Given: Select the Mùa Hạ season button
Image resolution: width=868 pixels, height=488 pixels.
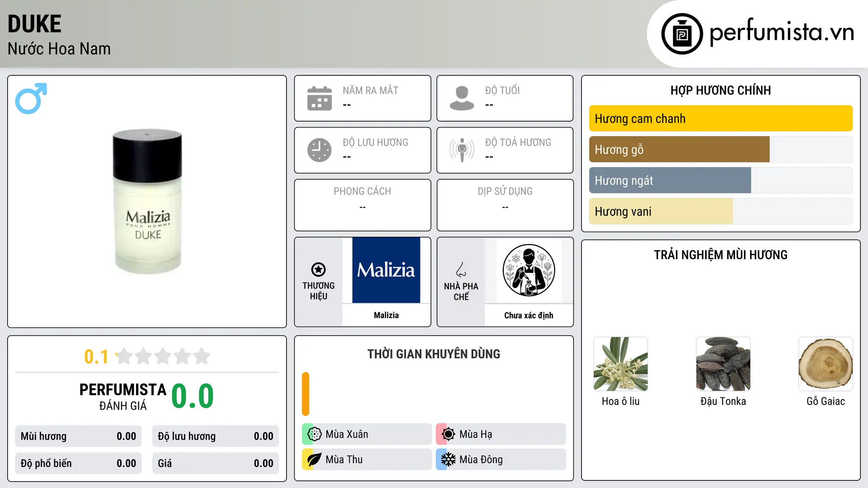Looking at the screenshot, I should pyautogui.click(x=501, y=434).
